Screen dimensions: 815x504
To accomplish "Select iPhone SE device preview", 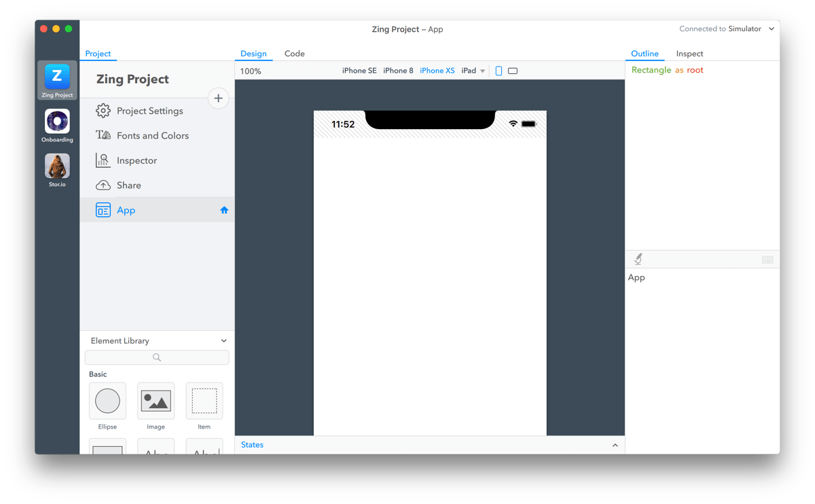I will pyautogui.click(x=359, y=71).
